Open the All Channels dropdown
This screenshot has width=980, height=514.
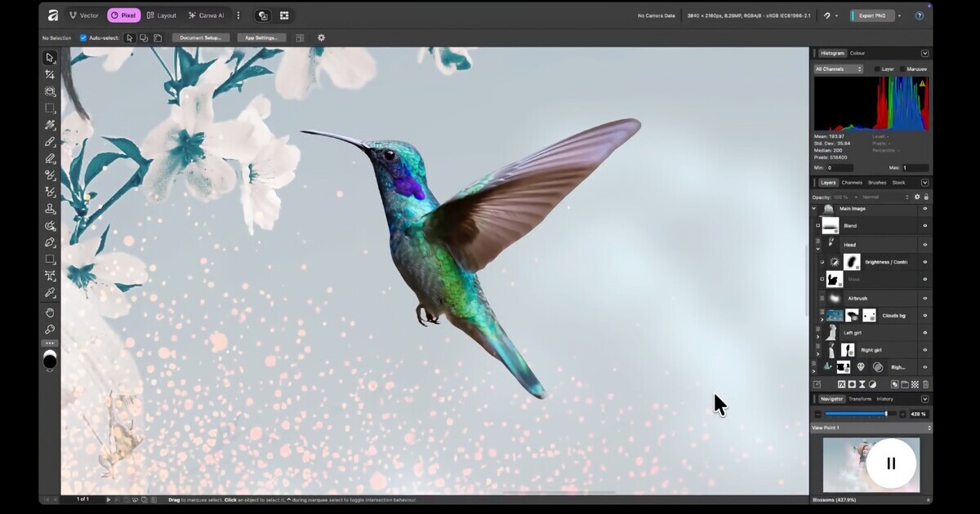point(838,69)
